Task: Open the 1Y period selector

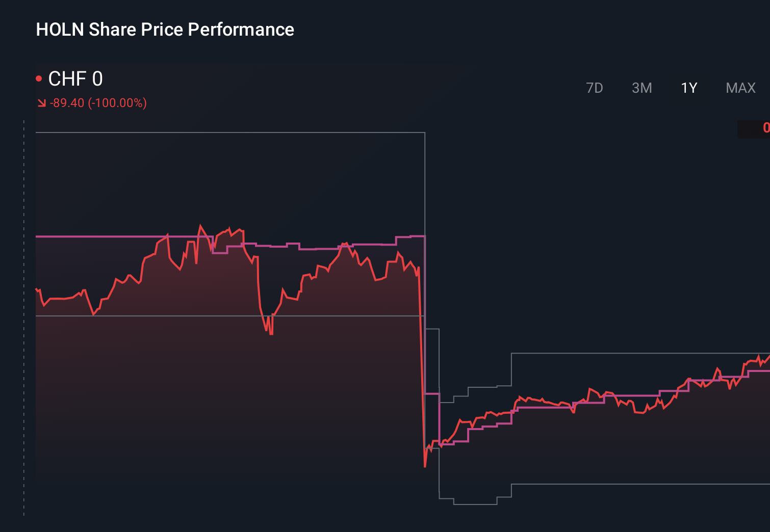Action: [688, 88]
